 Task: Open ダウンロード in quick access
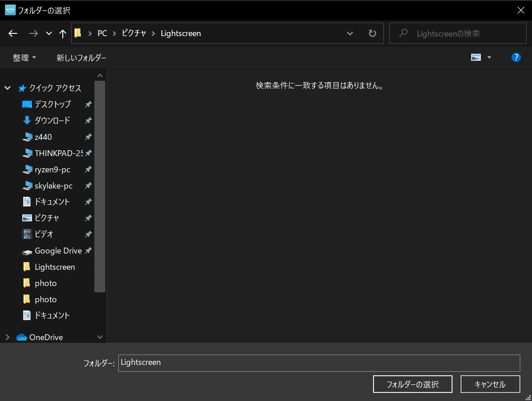[52, 120]
